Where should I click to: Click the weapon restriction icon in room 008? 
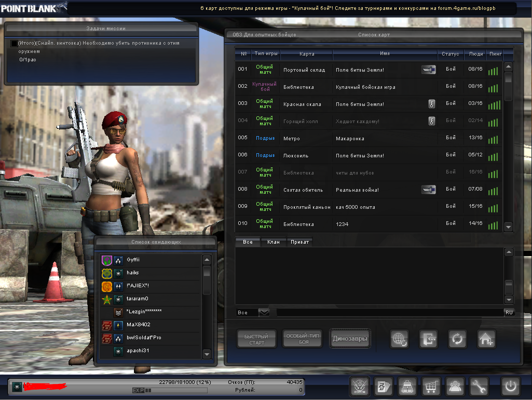tap(429, 190)
